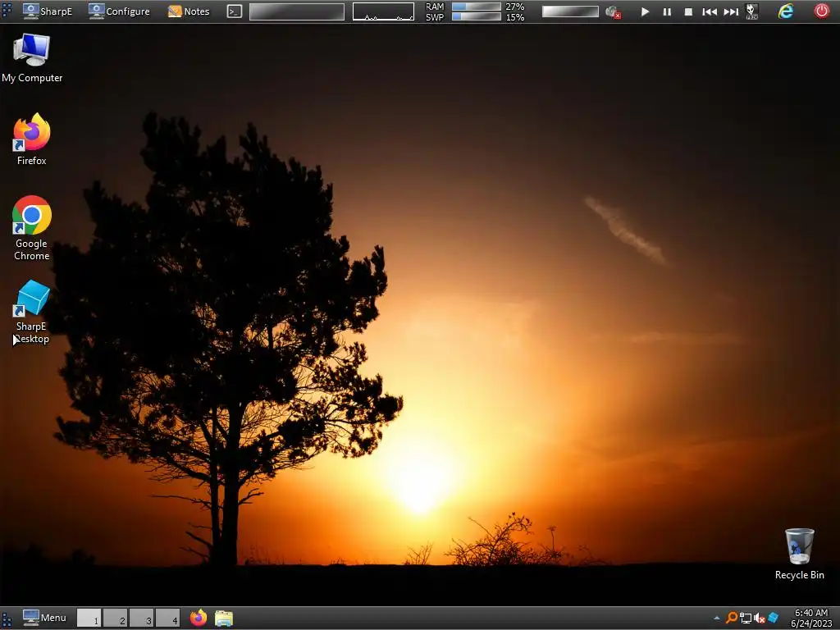
Task: Select the Recycle Bin icon
Action: click(799, 554)
